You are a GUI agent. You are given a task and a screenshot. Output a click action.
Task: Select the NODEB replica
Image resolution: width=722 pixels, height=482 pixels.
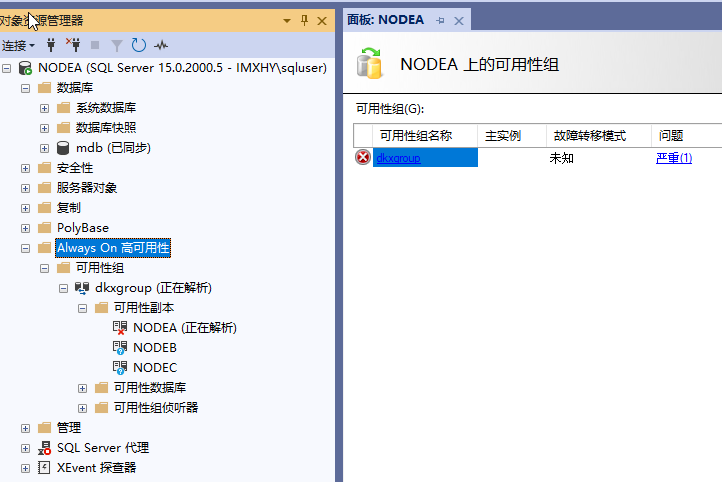coord(155,348)
